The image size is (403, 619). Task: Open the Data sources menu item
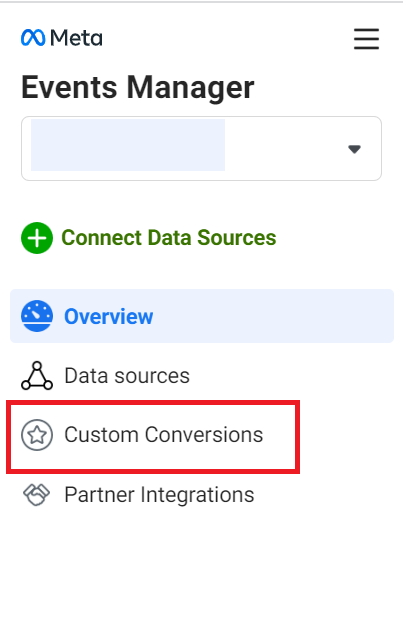(x=202, y=375)
